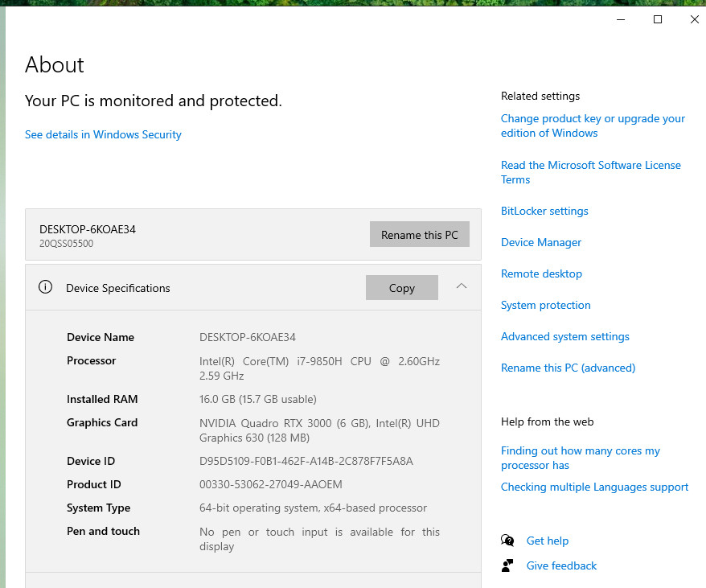Minimize the Settings window

click(x=621, y=19)
